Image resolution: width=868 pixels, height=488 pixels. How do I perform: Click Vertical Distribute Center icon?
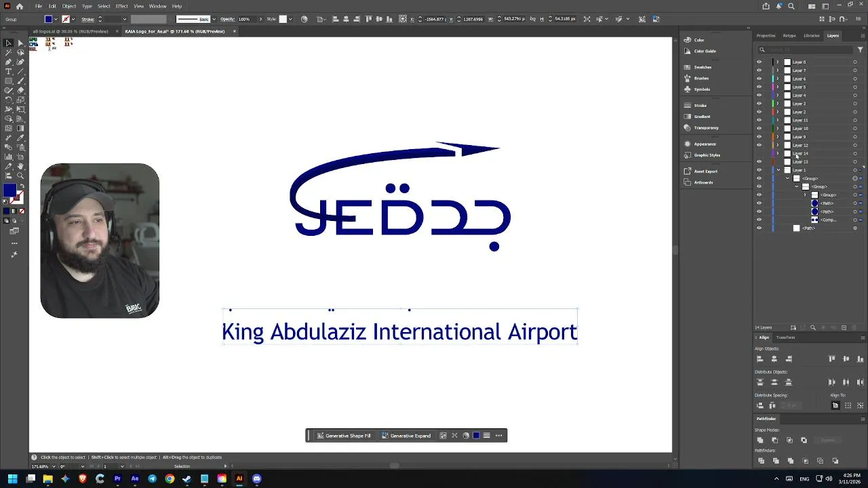pos(774,382)
